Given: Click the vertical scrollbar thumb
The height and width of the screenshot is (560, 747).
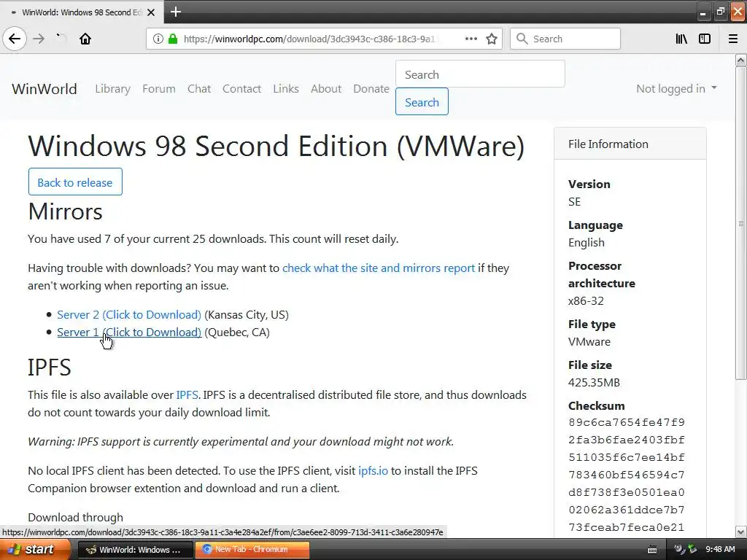Looking at the screenshot, I should tap(741, 223).
